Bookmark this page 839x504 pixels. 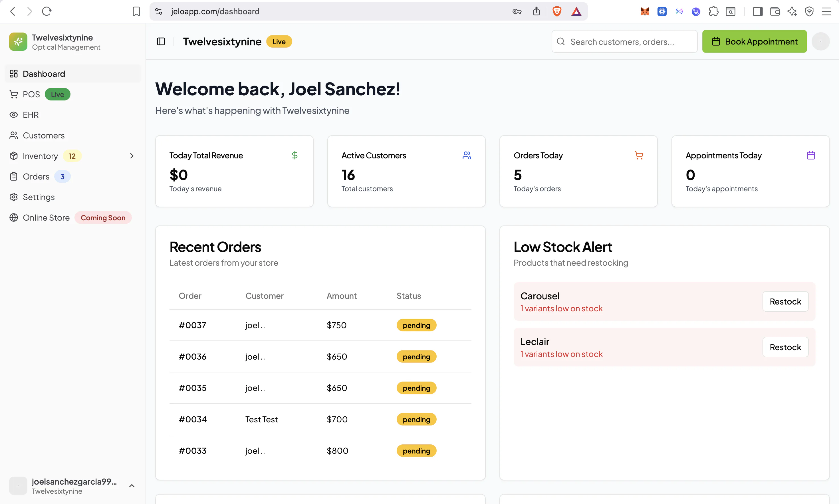pyautogui.click(x=136, y=11)
